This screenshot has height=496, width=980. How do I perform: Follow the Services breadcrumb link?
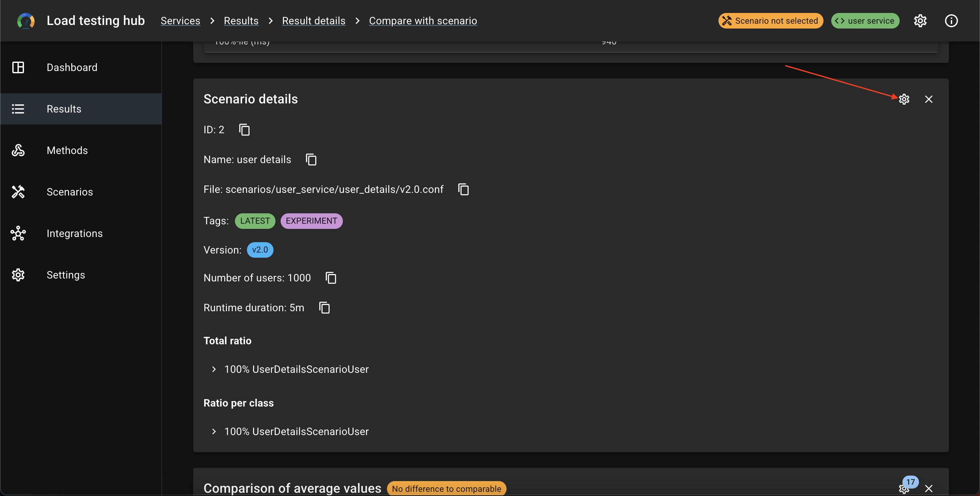pyautogui.click(x=180, y=20)
